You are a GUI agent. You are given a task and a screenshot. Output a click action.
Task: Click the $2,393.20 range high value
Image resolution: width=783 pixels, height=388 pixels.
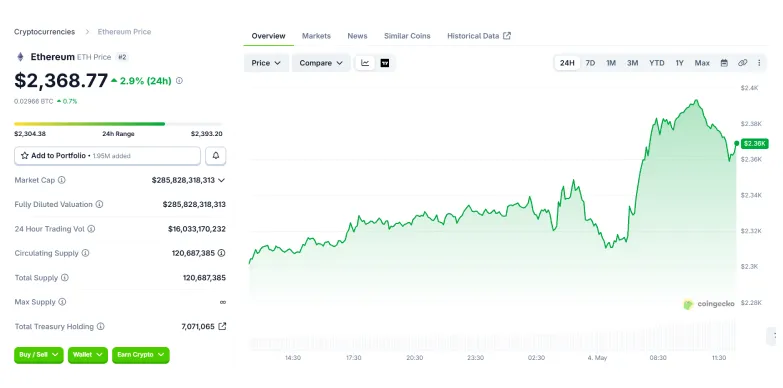point(207,134)
